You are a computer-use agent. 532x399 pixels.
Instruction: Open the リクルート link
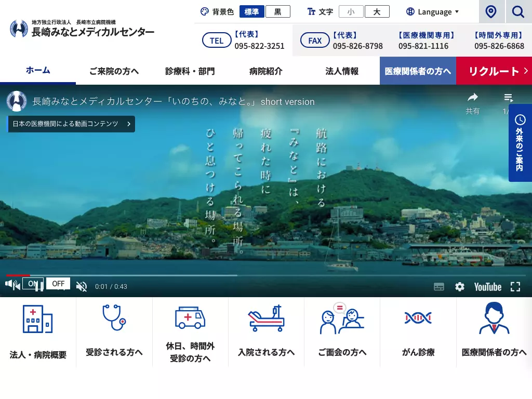coord(494,71)
